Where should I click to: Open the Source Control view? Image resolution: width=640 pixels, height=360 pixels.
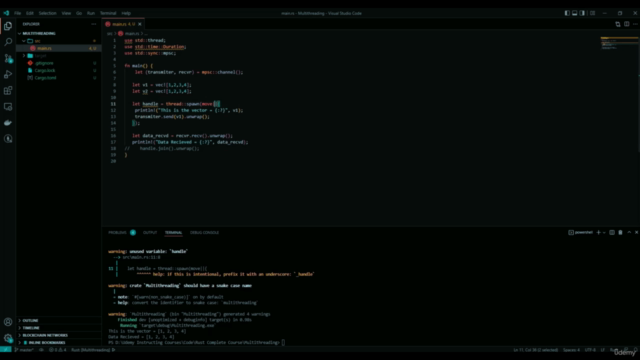tap(8, 58)
